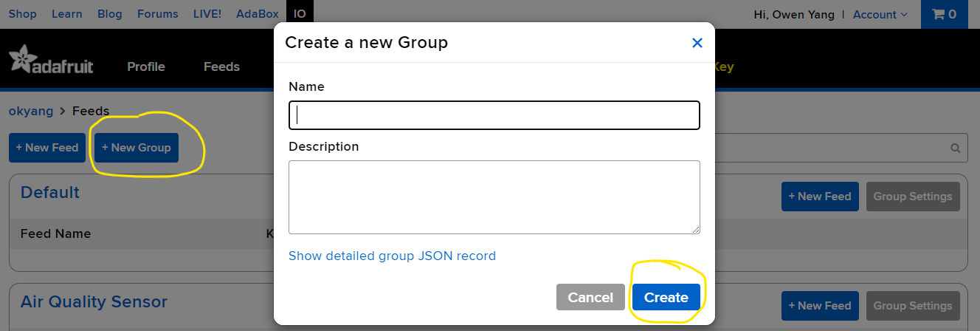This screenshot has width=980, height=331.
Task: Click the Adafruit logo
Action: 51,61
